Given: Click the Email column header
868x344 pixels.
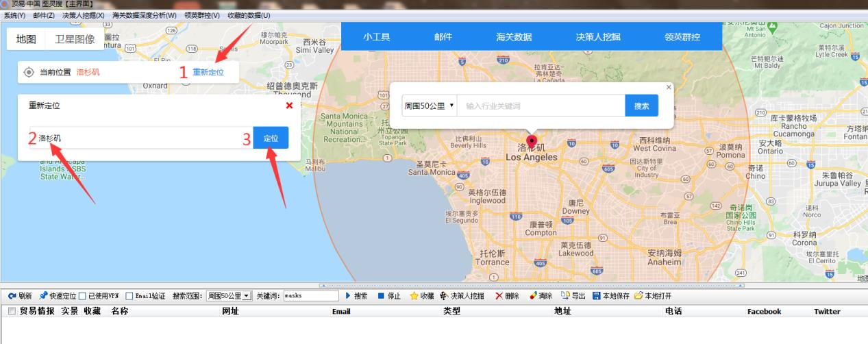Looking at the screenshot, I should 341,312.
